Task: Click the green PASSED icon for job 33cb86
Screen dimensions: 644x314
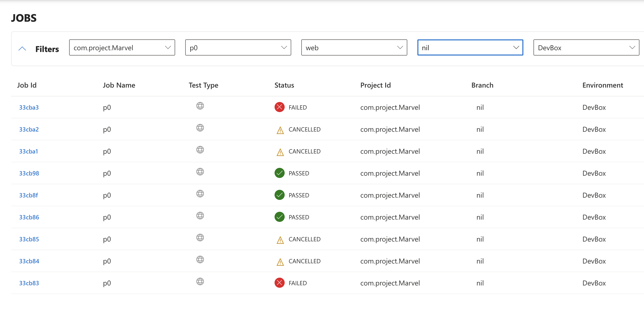Action: (x=279, y=217)
